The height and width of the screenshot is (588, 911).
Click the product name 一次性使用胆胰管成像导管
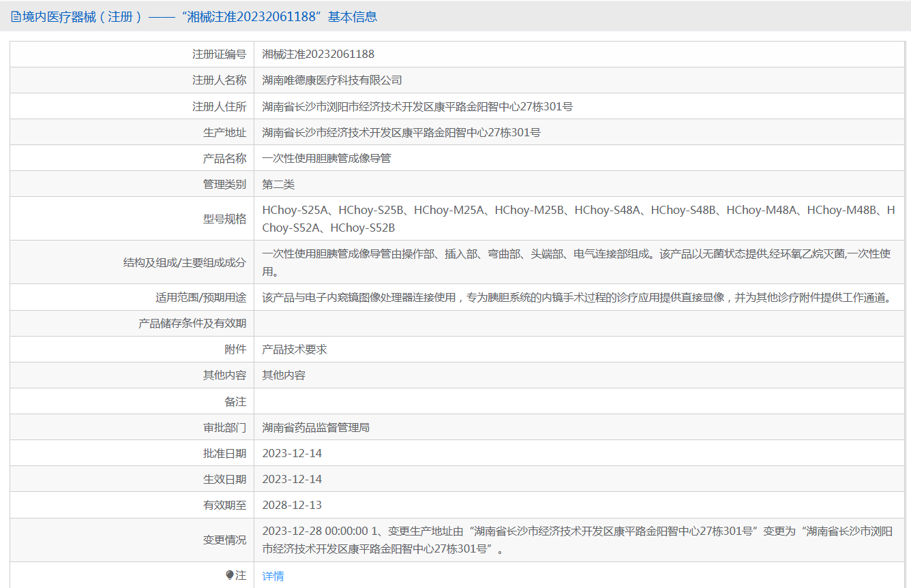(327, 159)
